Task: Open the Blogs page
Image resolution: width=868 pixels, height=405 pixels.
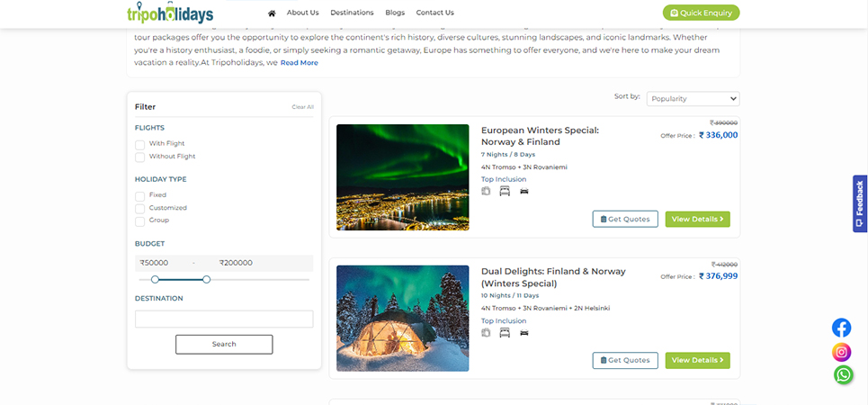Action: pyautogui.click(x=395, y=13)
